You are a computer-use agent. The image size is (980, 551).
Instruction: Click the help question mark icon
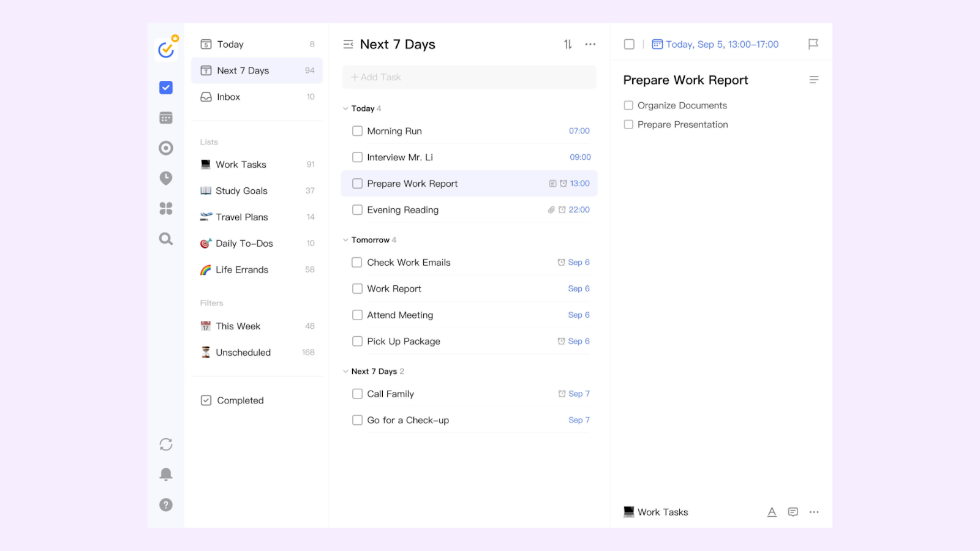[166, 504]
